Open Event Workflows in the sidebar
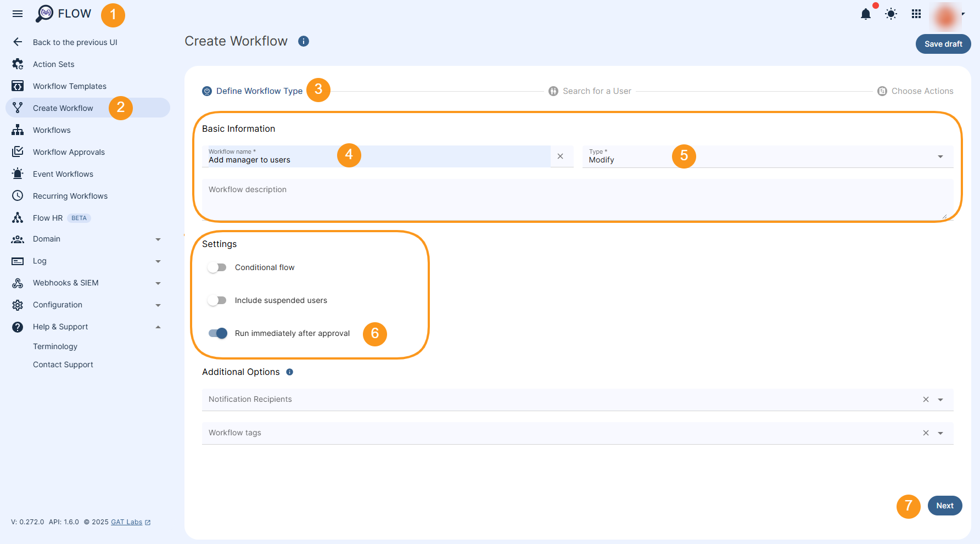The height and width of the screenshot is (544, 980). [63, 173]
